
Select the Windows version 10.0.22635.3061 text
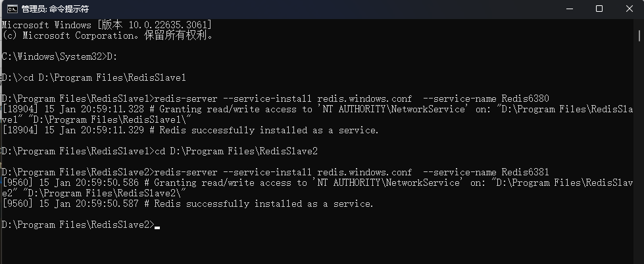pyautogui.click(x=169, y=25)
